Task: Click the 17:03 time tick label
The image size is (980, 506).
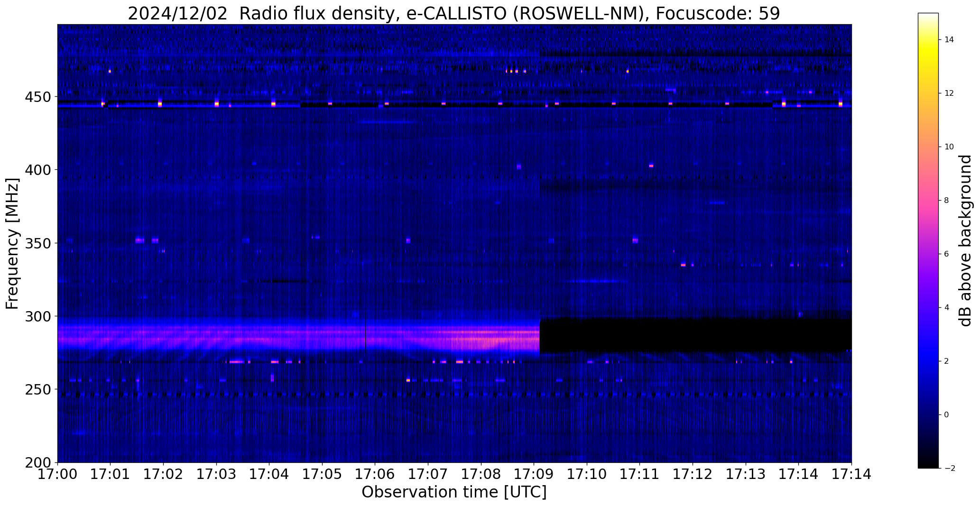Action: click(217, 474)
